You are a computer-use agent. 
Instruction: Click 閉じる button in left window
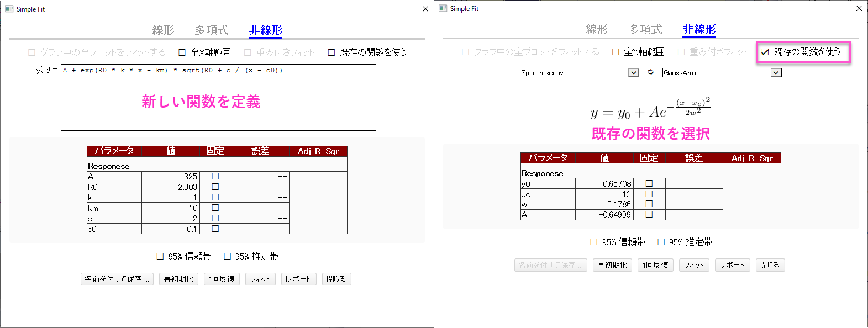pyautogui.click(x=336, y=279)
